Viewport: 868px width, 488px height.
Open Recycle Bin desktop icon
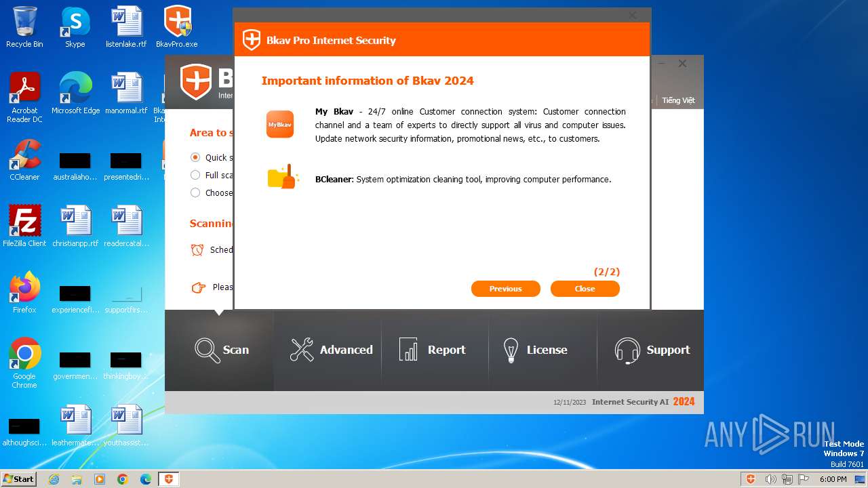coord(24,27)
